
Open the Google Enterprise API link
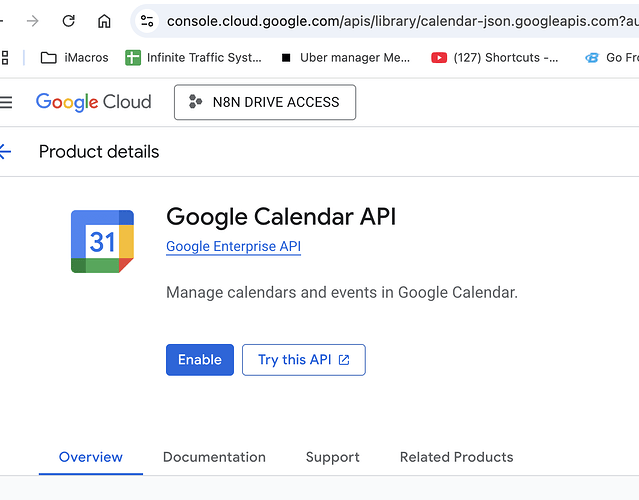coord(234,247)
